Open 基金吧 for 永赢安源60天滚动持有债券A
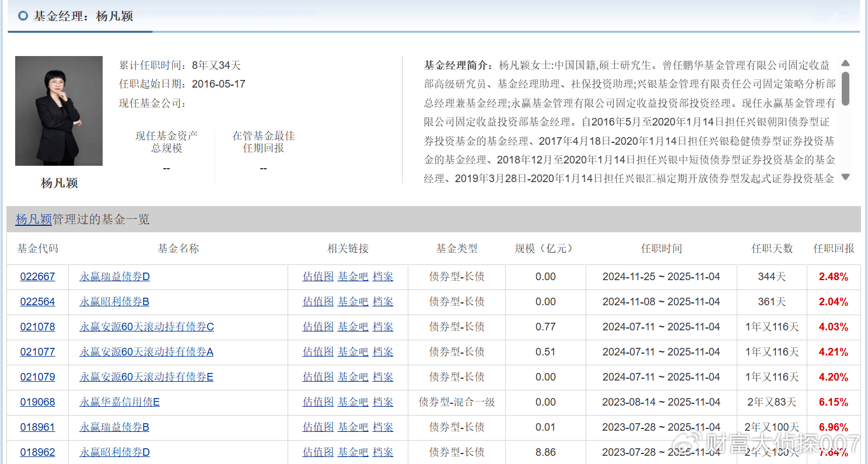 (353, 352)
